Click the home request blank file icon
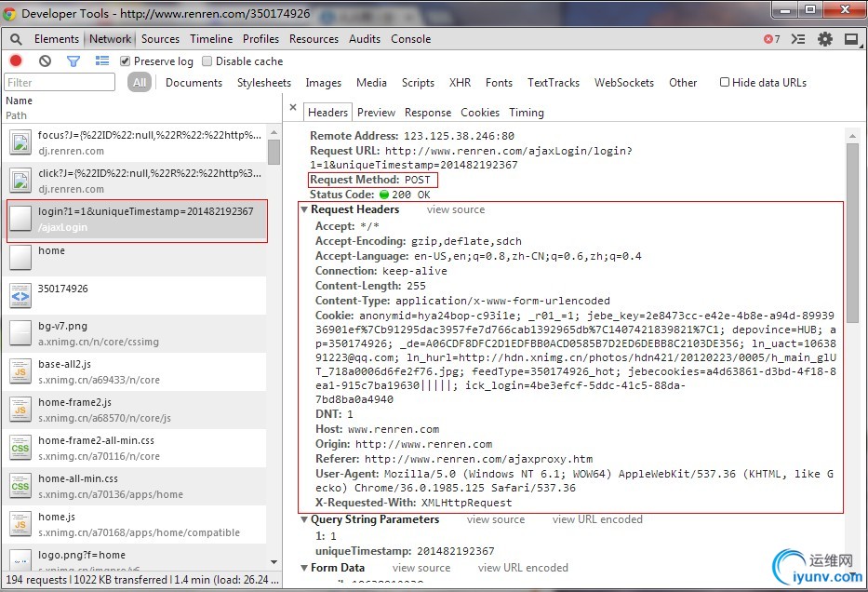 pos(20,258)
